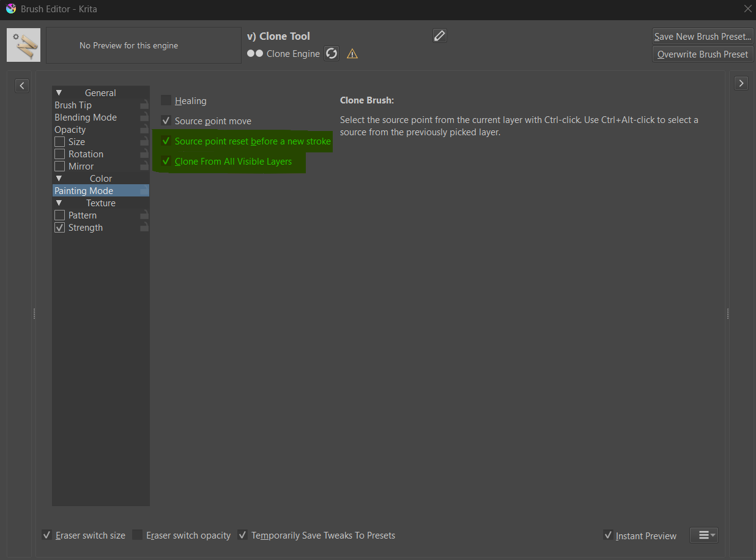Viewport: 756px width, 560px height.
Task: Select Blending Mode in settings list
Action: click(x=86, y=118)
